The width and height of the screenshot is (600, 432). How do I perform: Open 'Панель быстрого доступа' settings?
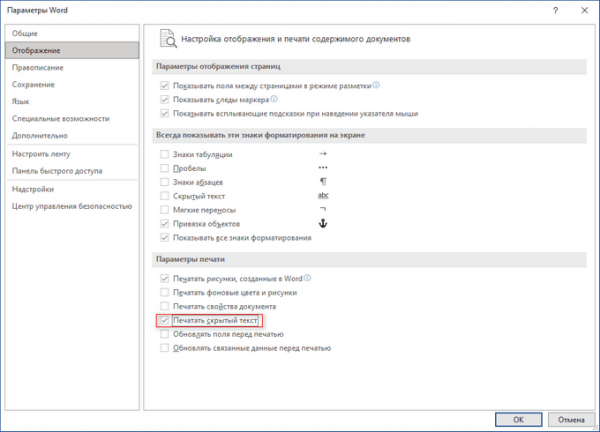tap(72, 171)
